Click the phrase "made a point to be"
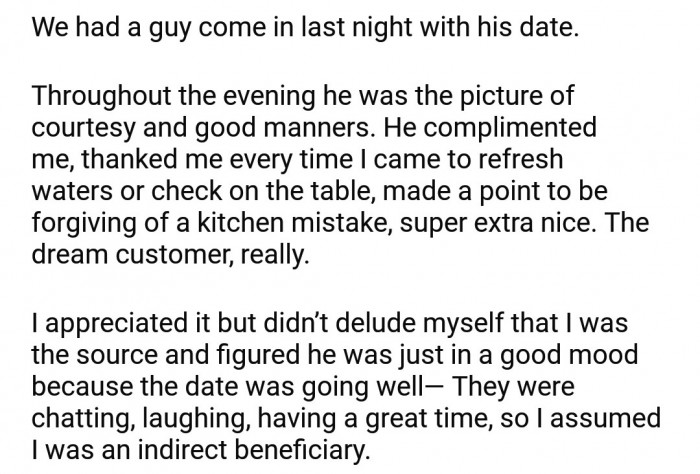Screen dimensions: 700x474 pos(495,191)
